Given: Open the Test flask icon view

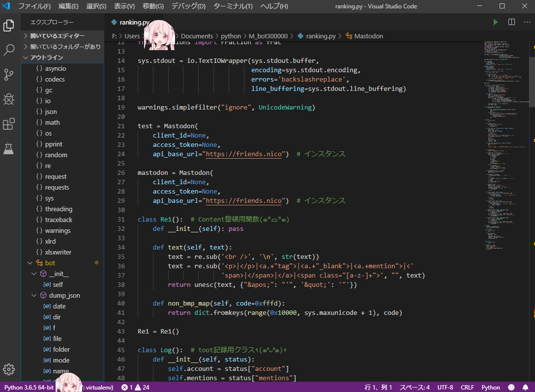Looking at the screenshot, I should pos(9,148).
